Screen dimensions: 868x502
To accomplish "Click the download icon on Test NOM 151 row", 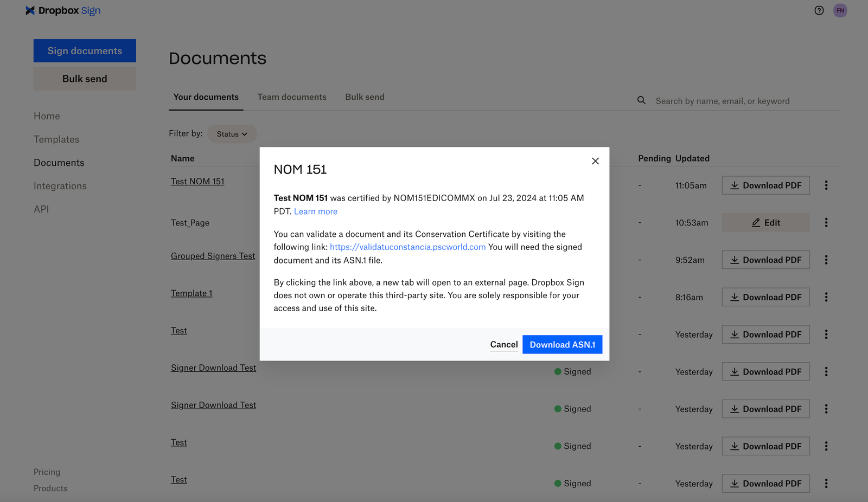I will click(x=735, y=185).
